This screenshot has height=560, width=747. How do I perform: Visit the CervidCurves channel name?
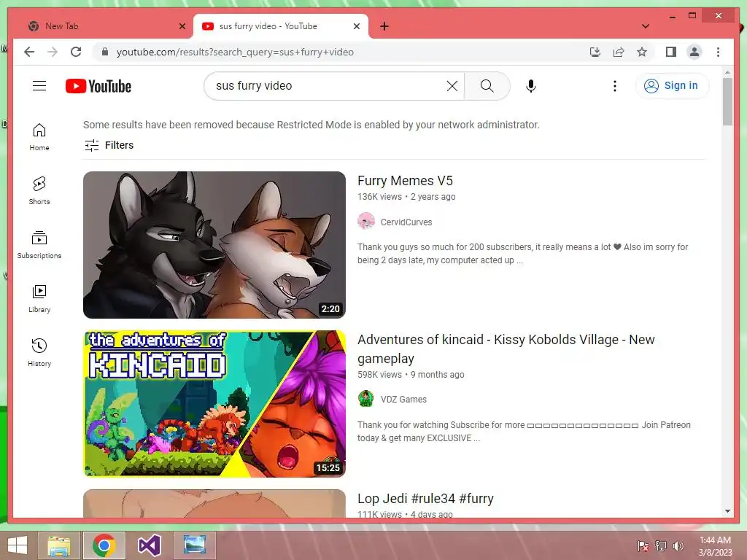coord(406,222)
